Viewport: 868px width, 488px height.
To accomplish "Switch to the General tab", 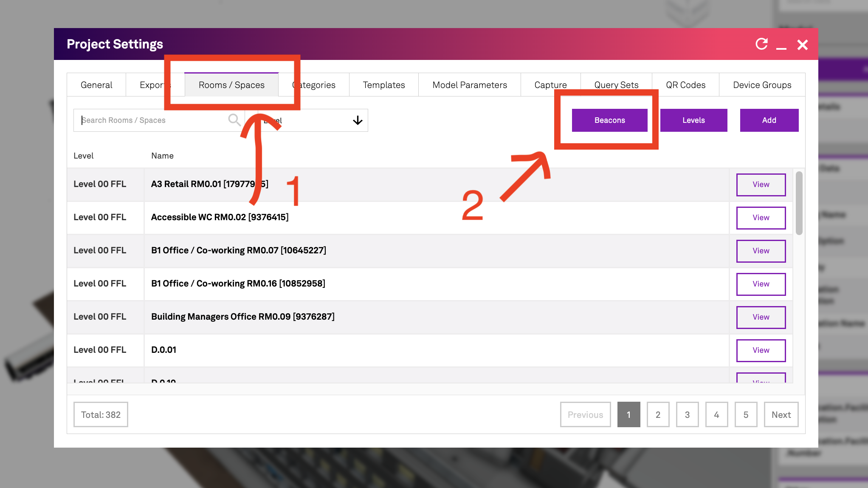I will (x=96, y=85).
